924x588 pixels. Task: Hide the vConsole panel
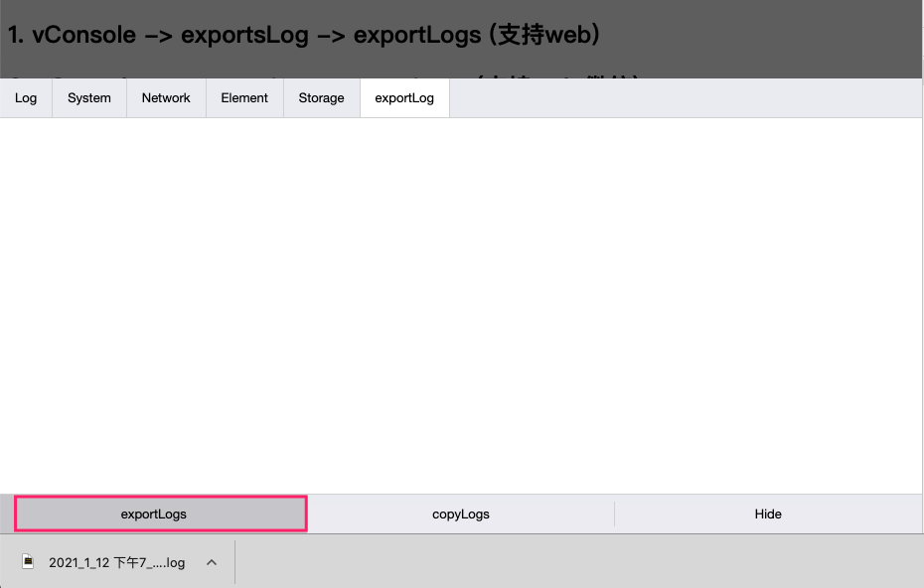[x=768, y=514]
